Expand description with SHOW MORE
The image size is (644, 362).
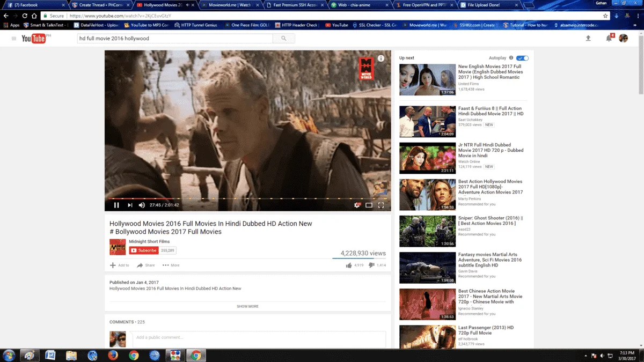(x=247, y=306)
